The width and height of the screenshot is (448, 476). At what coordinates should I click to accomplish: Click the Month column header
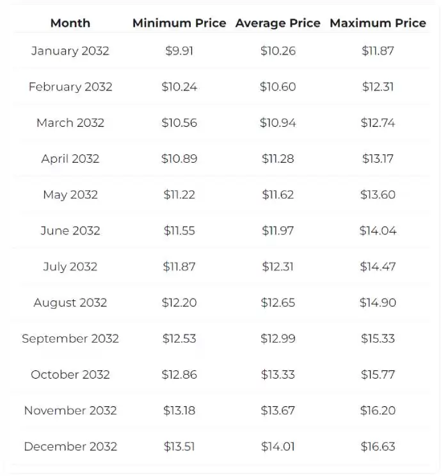[70, 23]
